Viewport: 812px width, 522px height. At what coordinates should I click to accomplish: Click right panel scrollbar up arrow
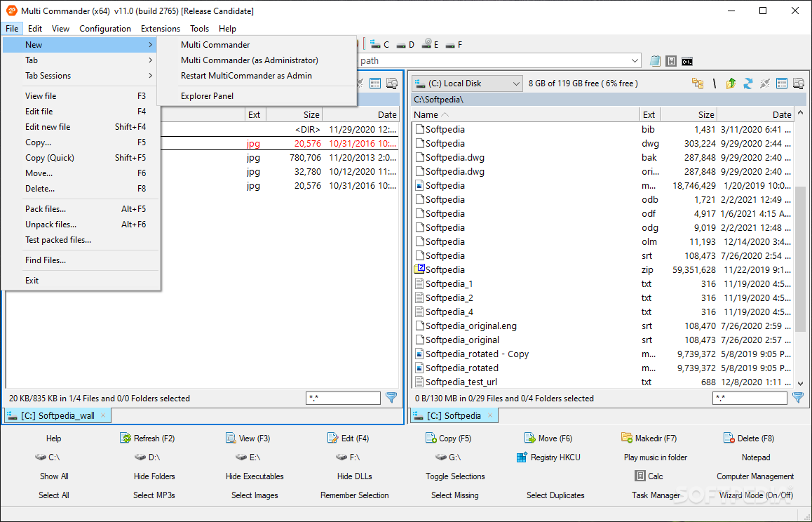[x=801, y=113]
